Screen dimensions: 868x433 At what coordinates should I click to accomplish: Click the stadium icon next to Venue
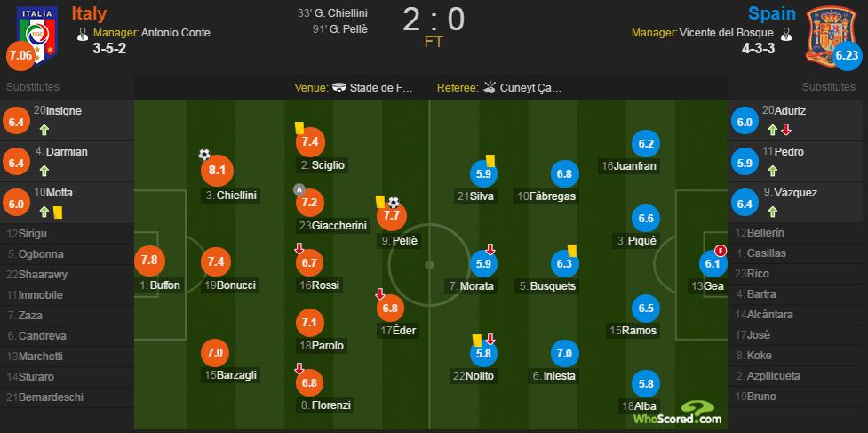[339, 87]
